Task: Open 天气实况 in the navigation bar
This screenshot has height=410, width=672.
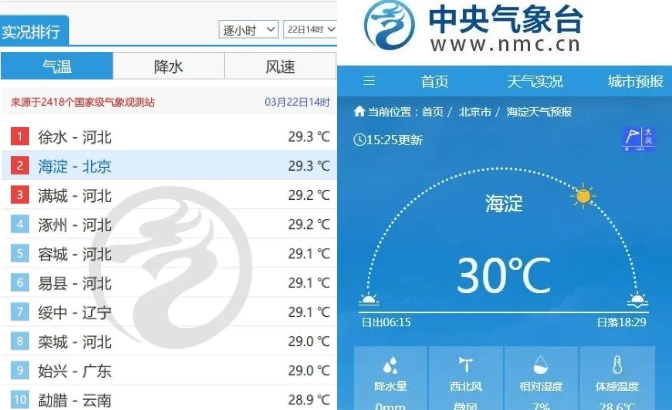Action: 534,81
